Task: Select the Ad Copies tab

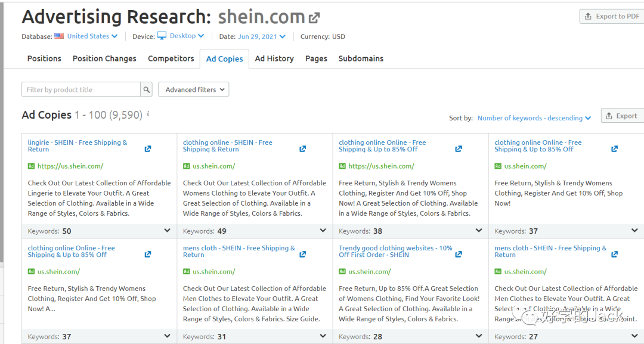Action: click(x=224, y=58)
